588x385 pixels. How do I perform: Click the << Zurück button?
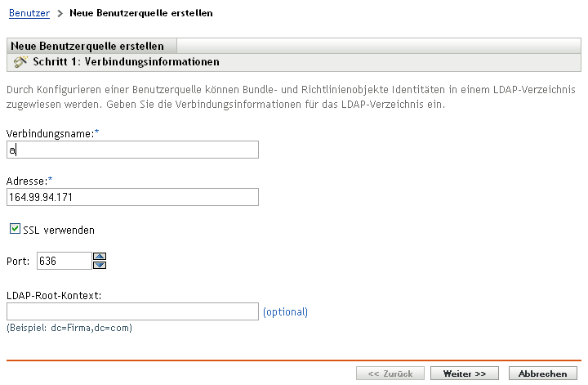coord(390,374)
